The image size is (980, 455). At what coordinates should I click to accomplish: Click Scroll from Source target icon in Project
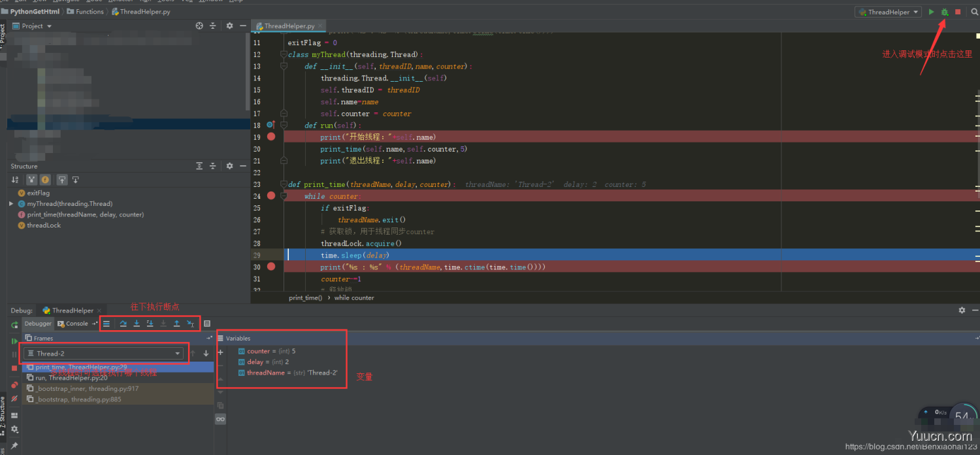tap(199, 26)
